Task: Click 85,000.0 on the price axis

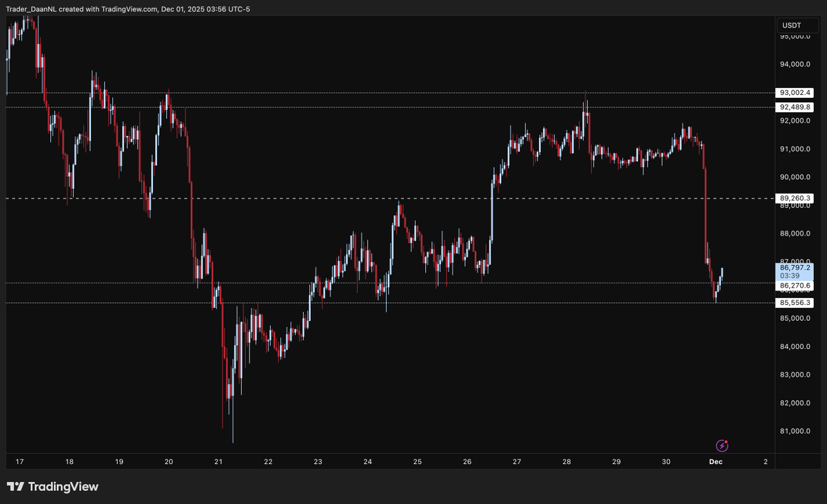Action: pyautogui.click(x=795, y=319)
